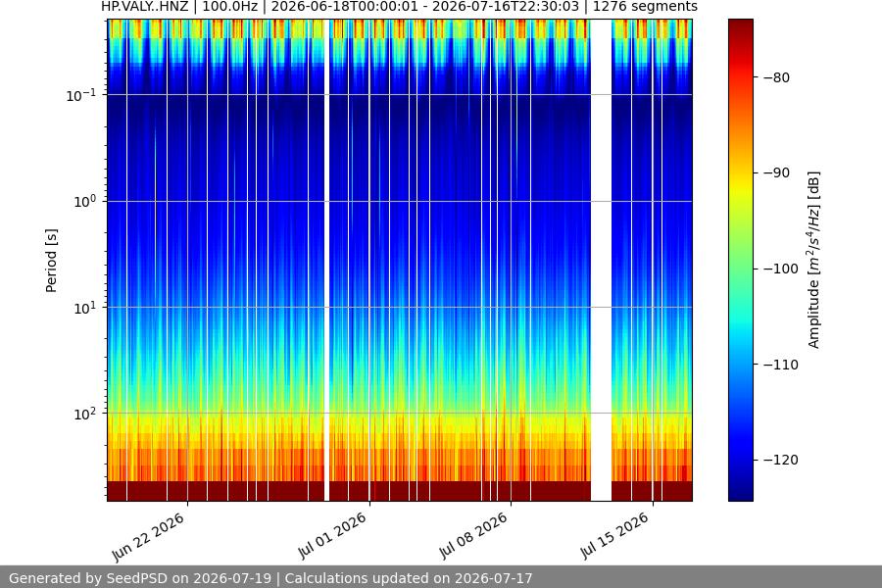The image size is (882, 588).
Task: Click the narrow white data gap before Jul 01
Action: click(x=326, y=260)
